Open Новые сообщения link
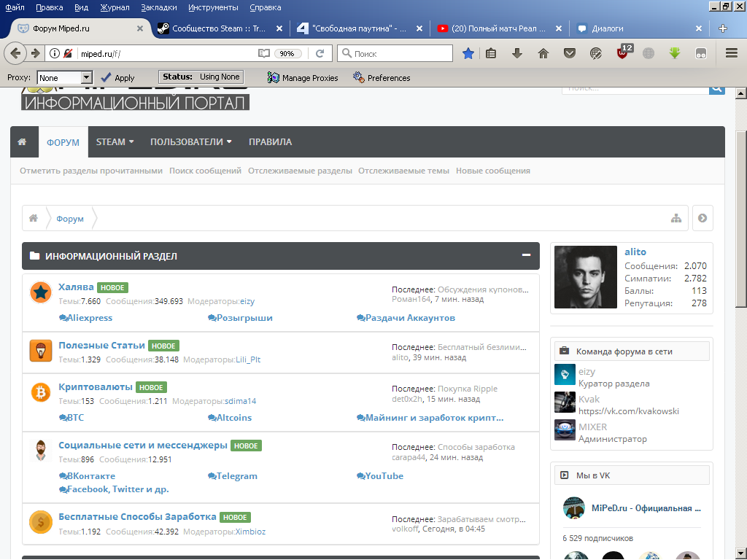The image size is (747, 560). click(x=493, y=171)
